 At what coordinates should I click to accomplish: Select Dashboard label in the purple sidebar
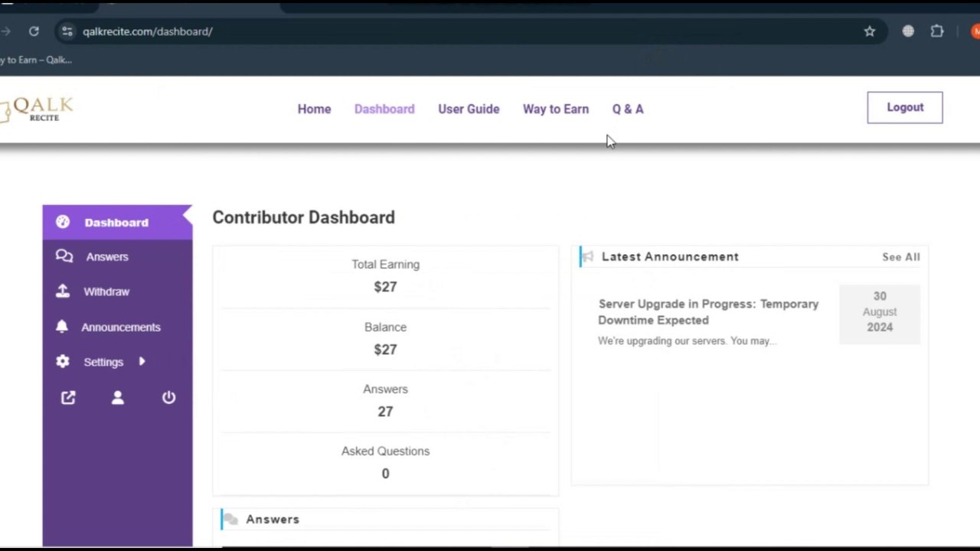[x=116, y=223]
